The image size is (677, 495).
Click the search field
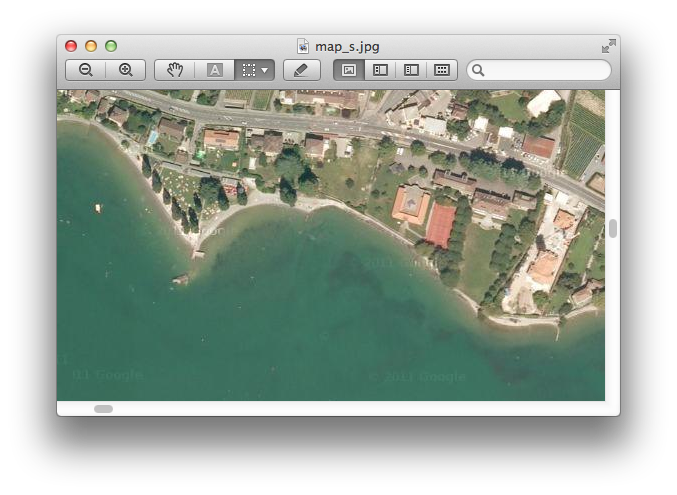pos(539,70)
